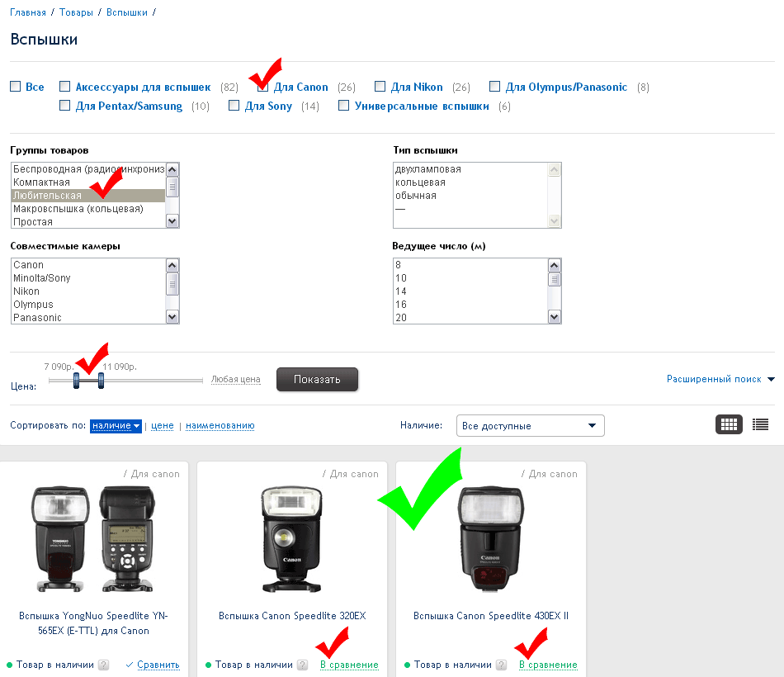
Task: Click the Любая цена link
Action: click(235, 379)
